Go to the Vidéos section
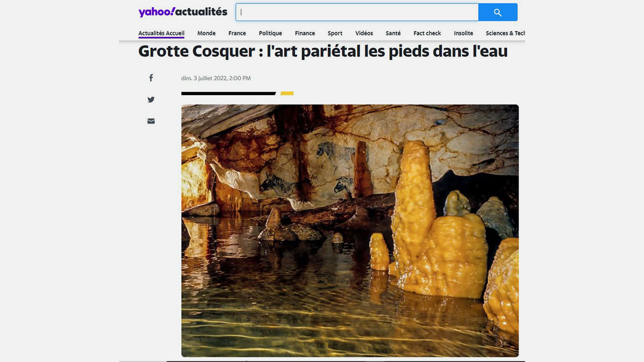Screen dimensions: 644x362 coord(364,33)
